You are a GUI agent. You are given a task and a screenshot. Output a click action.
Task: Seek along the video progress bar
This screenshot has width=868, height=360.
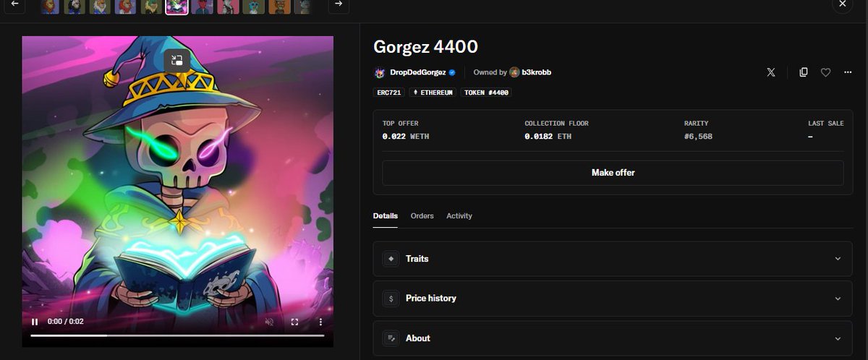[177, 335]
